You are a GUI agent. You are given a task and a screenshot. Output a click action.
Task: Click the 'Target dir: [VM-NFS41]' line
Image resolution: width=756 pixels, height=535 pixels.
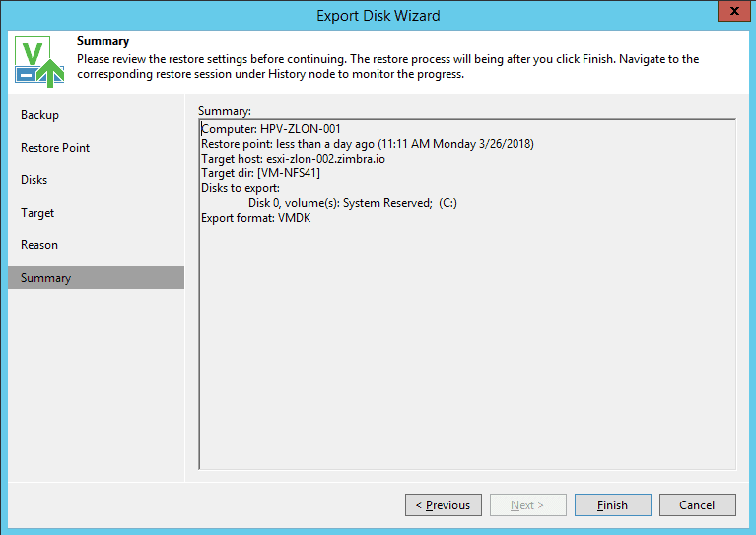[260, 173]
